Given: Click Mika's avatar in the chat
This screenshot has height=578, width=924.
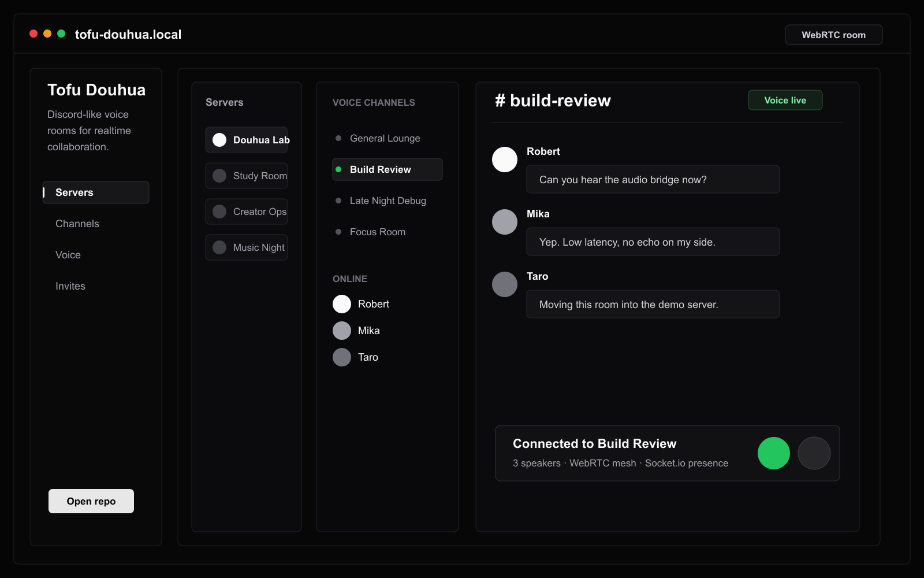Looking at the screenshot, I should point(505,222).
